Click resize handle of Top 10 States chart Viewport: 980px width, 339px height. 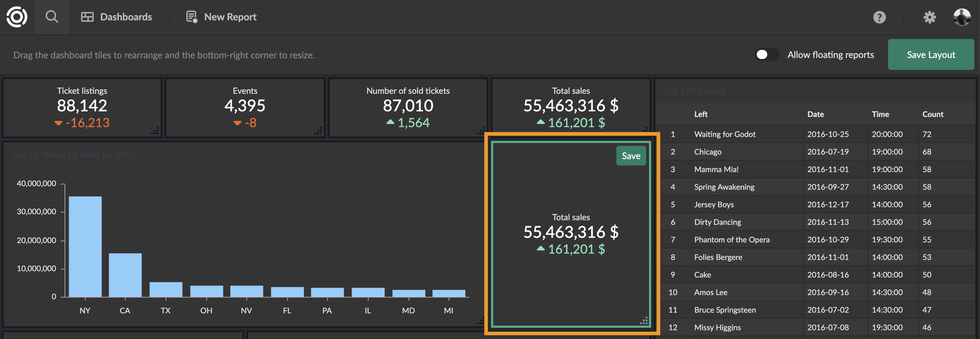[x=481, y=320]
